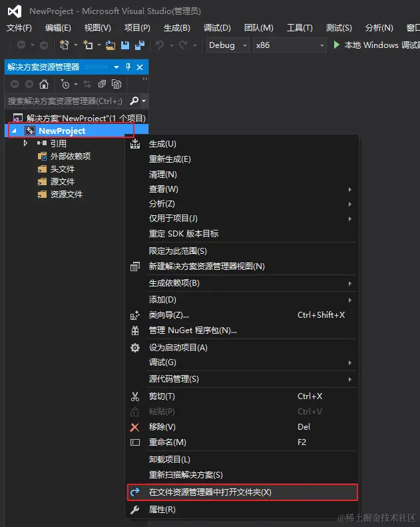
Task: Open the 测试(S) menu
Action: coord(339,27)
